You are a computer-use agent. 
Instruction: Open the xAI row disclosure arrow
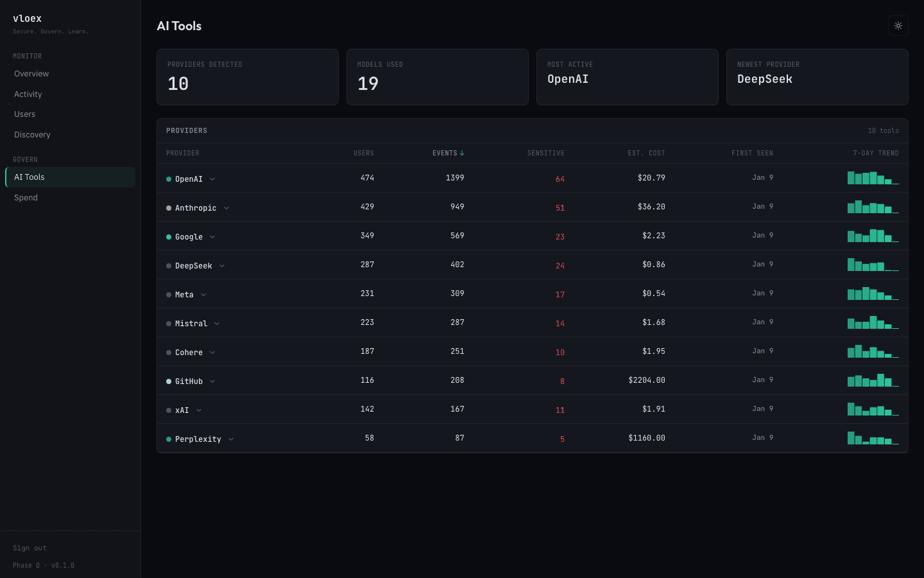point(198,410)
